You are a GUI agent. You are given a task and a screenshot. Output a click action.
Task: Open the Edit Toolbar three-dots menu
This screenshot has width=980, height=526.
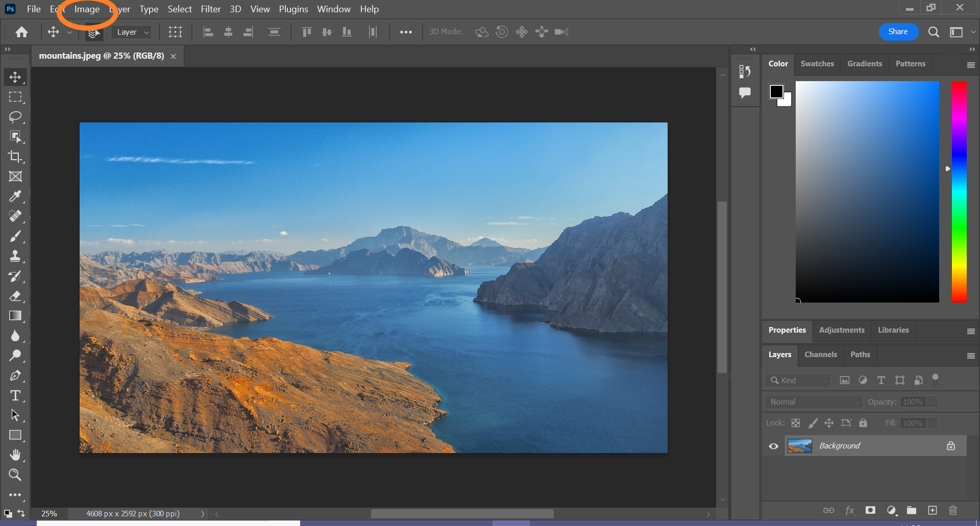click(15, 495)
